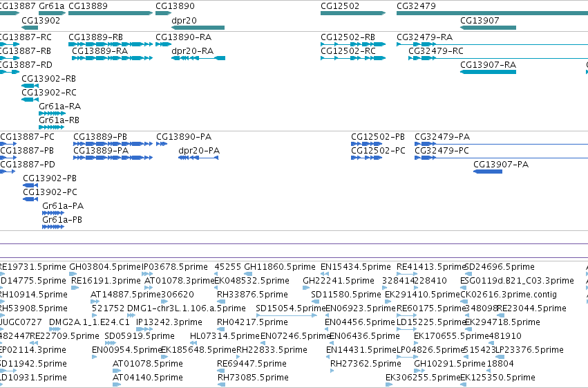The width and height of the screenshot is (588, 388).
Task: Click the RE16191.3prime EST label
Action: [x=106, y=281]
